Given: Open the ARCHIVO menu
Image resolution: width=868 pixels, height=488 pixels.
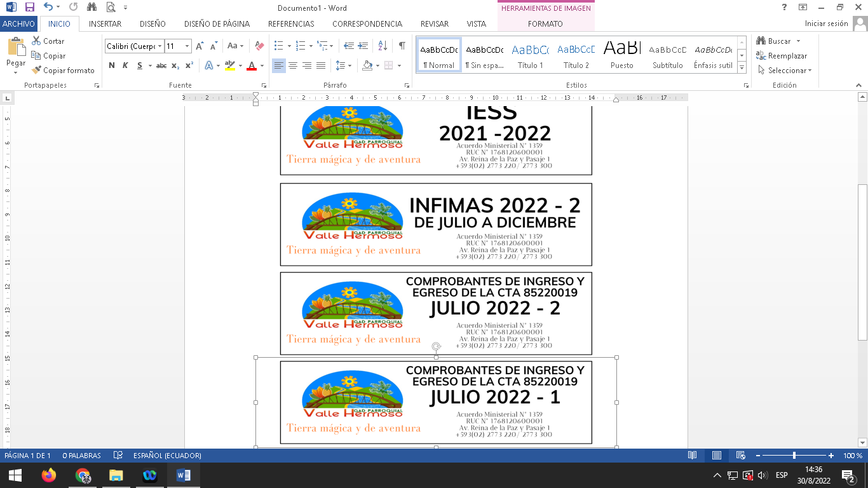Looking at the screenshot, I should point(18,24).
